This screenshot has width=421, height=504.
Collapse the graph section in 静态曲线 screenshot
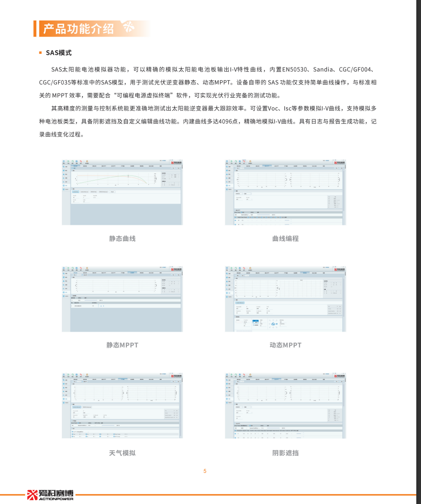72,171
